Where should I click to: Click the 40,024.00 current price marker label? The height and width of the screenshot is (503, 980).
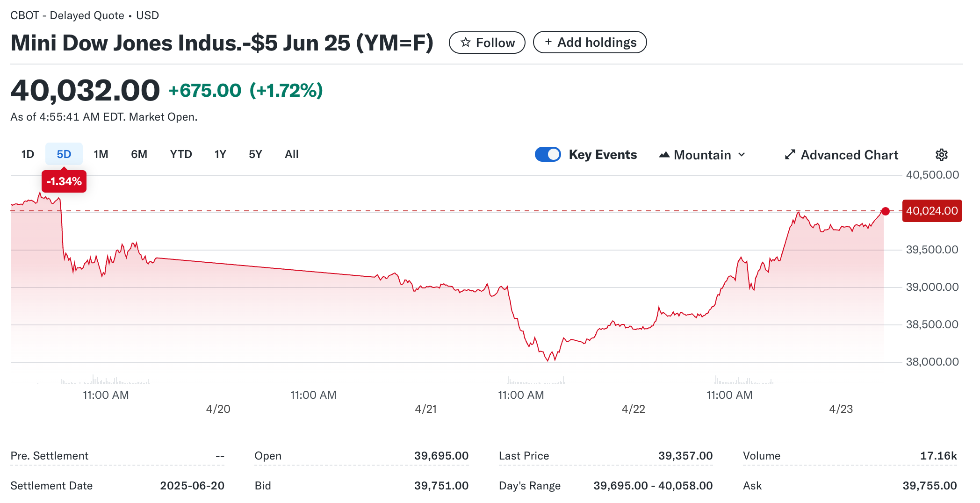[932, 211]
